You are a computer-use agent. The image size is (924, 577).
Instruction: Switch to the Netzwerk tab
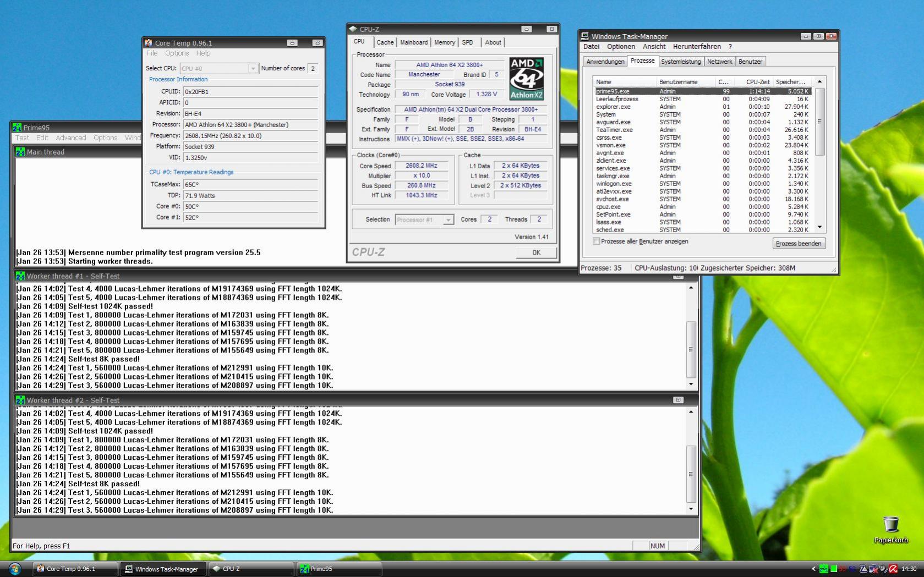[x=720, y=62]
